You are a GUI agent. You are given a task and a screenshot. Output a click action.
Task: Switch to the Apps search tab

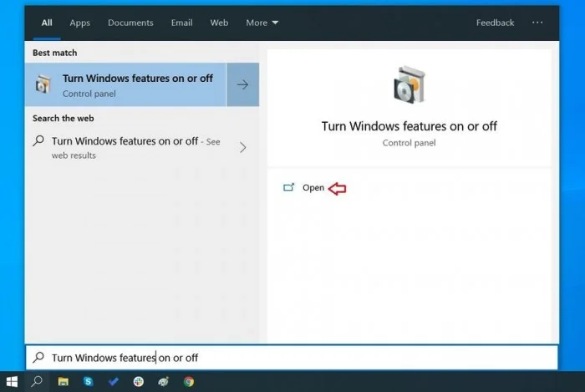coord(80,23)
